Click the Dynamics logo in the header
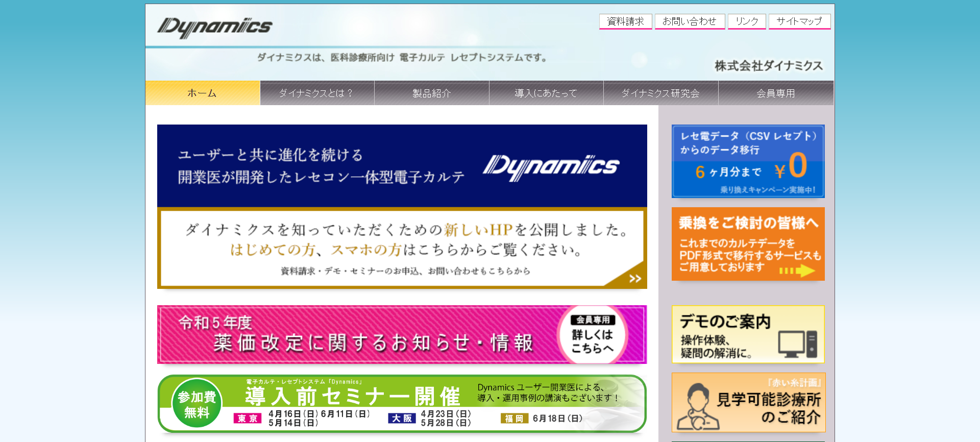 [x=214, y=28]
